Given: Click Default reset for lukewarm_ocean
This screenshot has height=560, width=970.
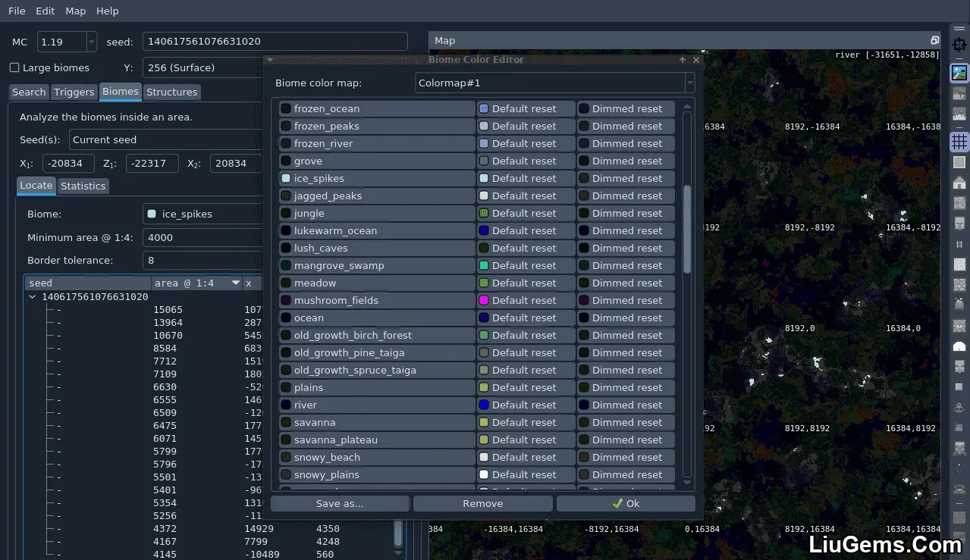Looking at the screenshot, I should 526,230.
